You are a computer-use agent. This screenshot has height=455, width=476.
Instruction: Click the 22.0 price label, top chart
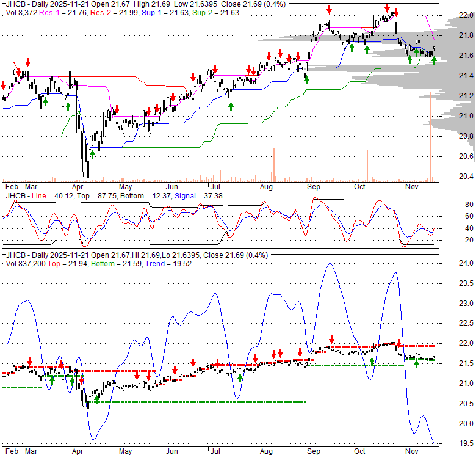pyautogui.click(x=466, y=15)
